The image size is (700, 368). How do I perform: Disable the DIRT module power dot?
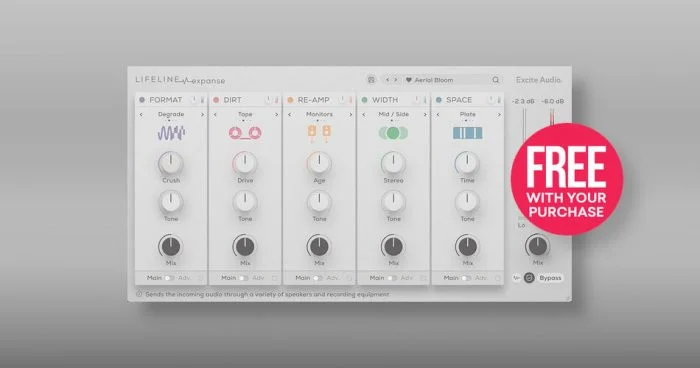216,100
